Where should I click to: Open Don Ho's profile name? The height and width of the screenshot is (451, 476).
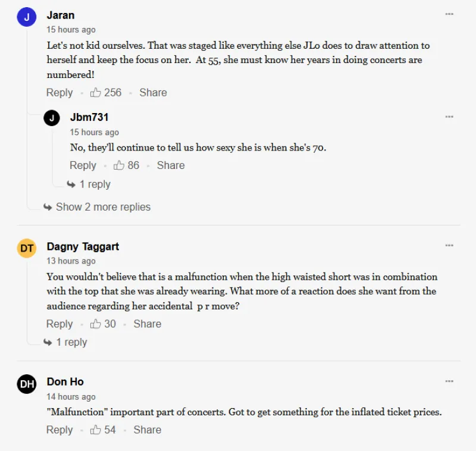(65, 381)
